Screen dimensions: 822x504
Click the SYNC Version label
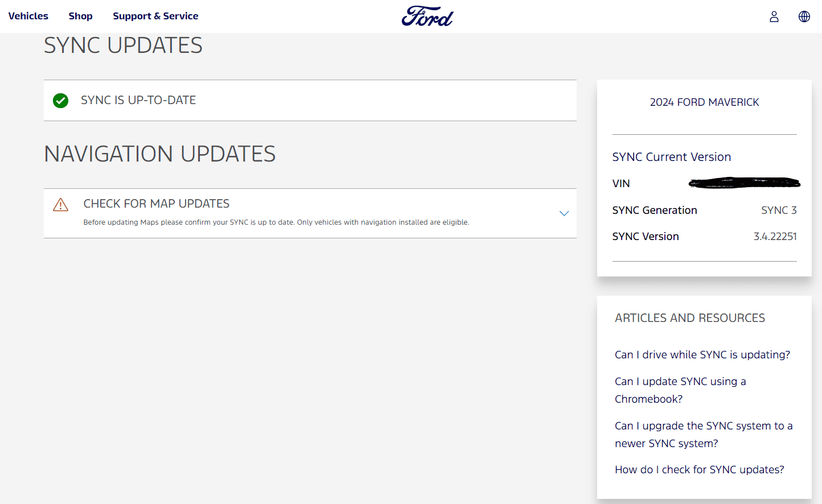point(646,237)
